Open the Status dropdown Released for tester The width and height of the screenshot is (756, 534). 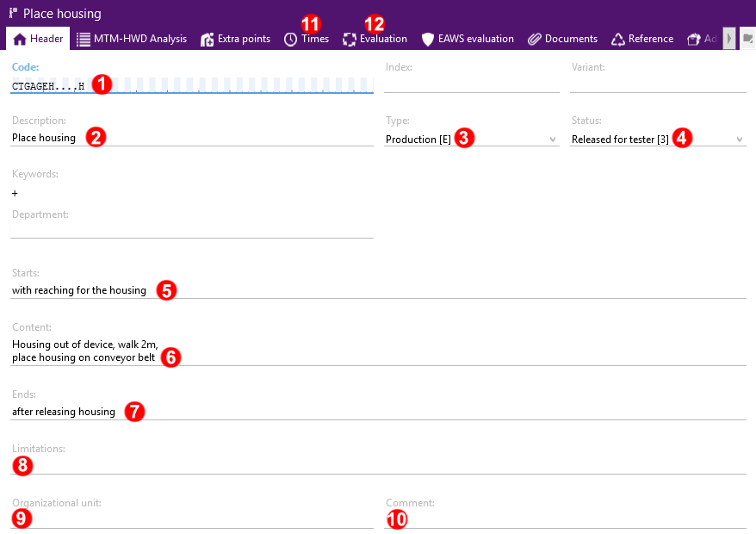(x=739, y=140)
